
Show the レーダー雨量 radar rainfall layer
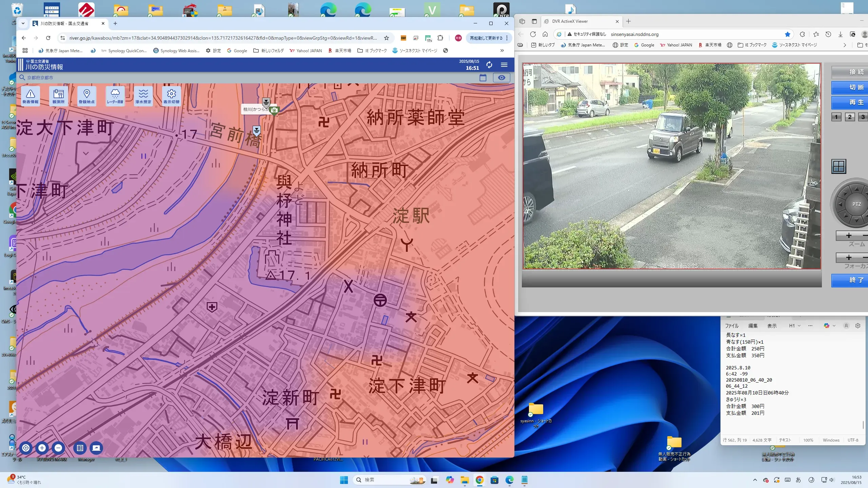tap(115, 96)
